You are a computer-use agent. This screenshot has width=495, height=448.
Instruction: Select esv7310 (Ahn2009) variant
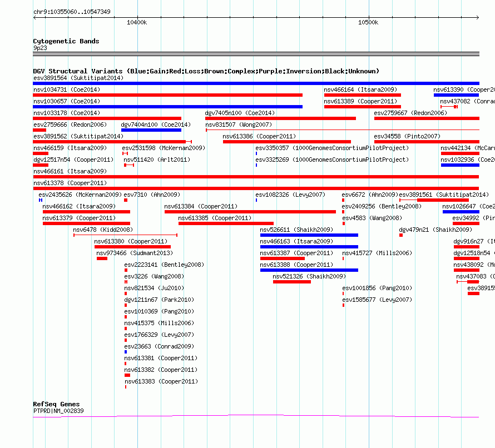[152, 195]
